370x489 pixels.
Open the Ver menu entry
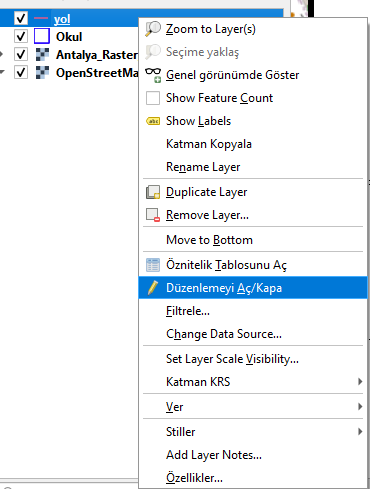point(253,407)
